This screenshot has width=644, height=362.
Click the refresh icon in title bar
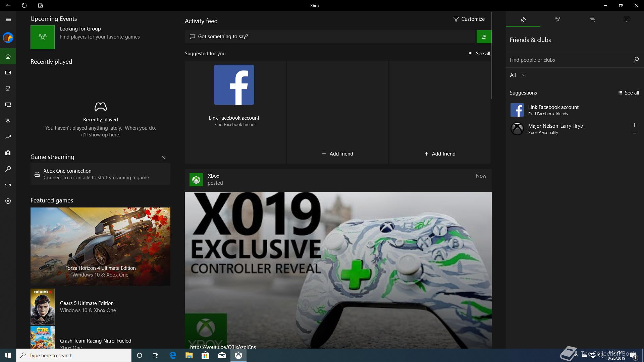(x=24, y=5)
